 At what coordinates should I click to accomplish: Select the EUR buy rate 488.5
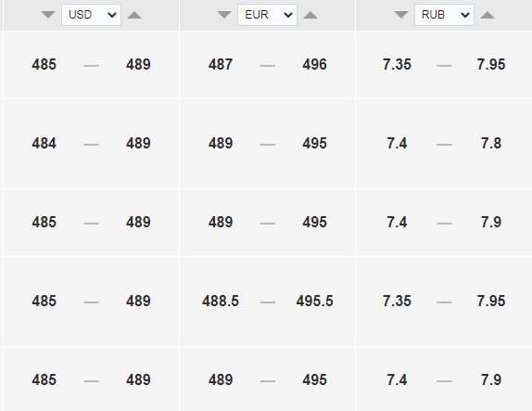point(221,301)
